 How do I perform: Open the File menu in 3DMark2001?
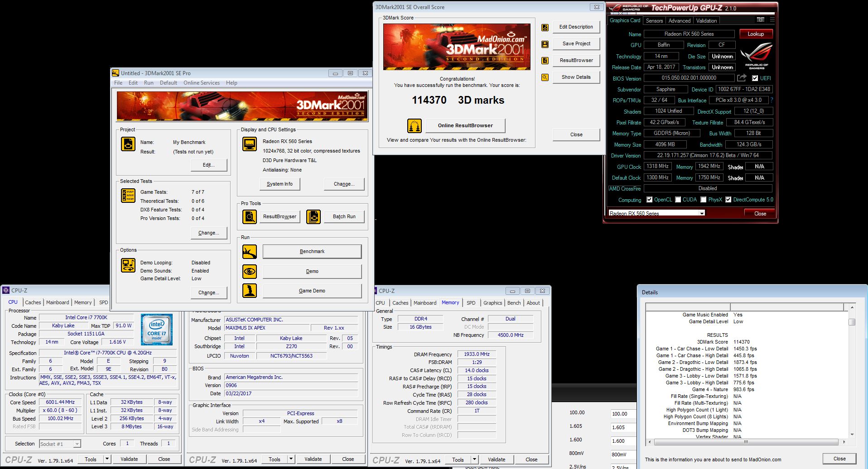pyautogui.click(x=118, y=83)
